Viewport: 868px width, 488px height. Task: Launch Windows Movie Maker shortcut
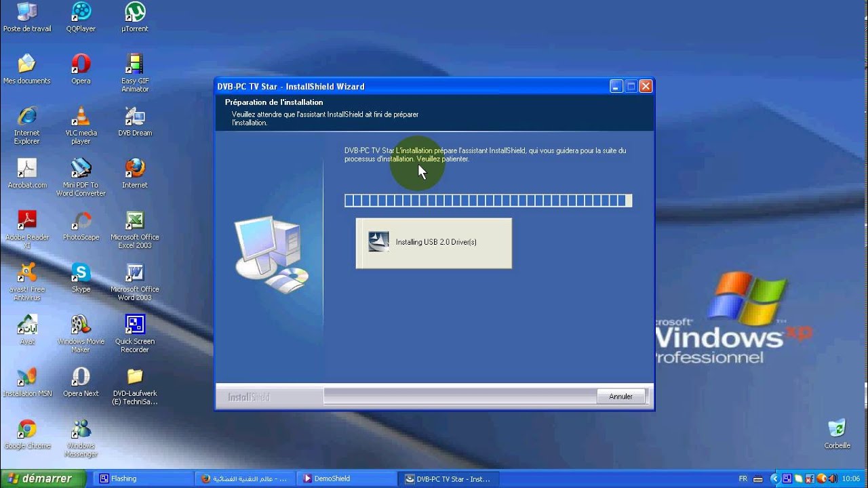(x=81, y=335)
